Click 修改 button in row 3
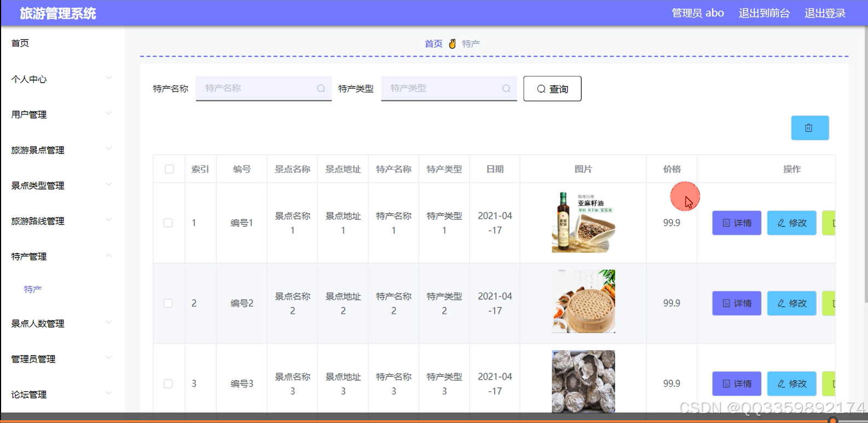The width and height of the screenshot is (868, 423). coord(792,384)
